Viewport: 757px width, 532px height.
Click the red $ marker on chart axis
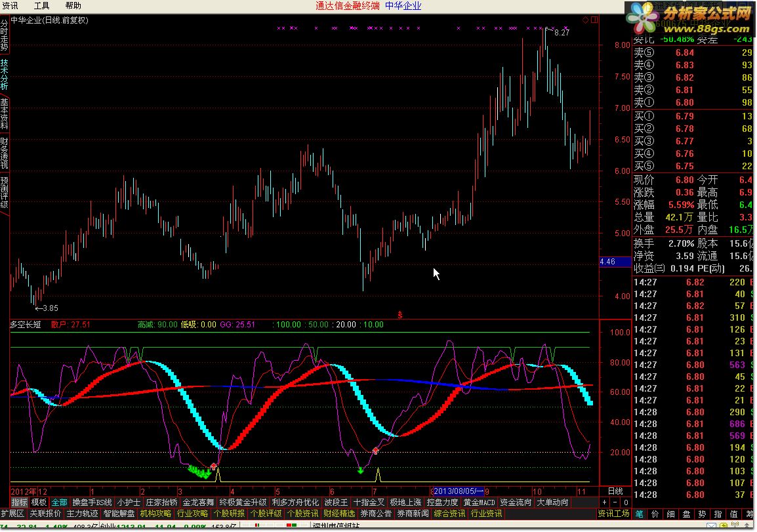(399, 315)
